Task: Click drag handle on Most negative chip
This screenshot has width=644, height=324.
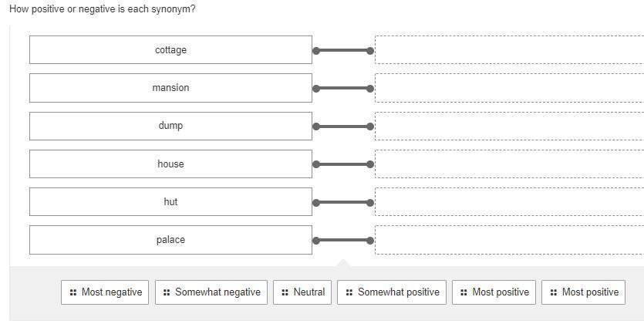Action: (x=73, y=292)
